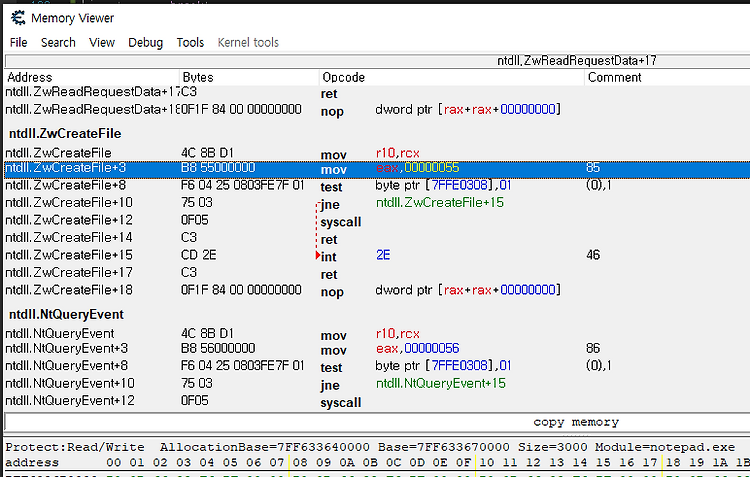Click the Cheat Engine icon in title bar
Image resolution: width=750 pixels, height=477 pixels.
(18, 18)
